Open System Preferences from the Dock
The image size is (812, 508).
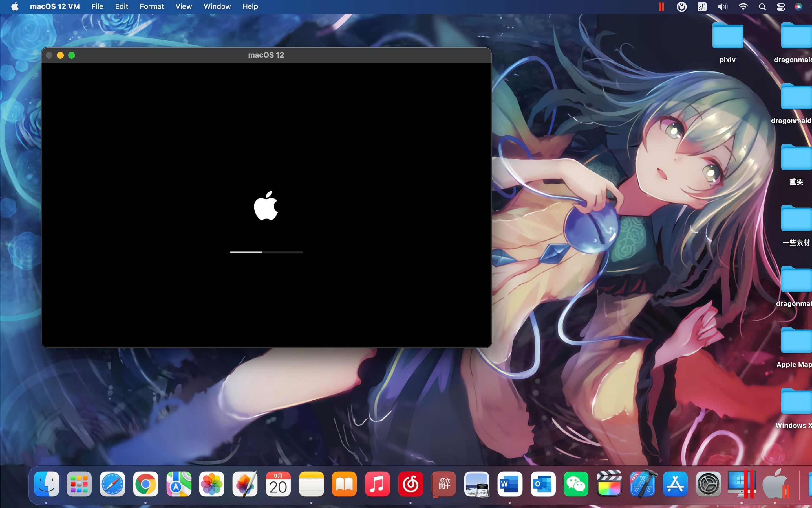pos(709,484)
